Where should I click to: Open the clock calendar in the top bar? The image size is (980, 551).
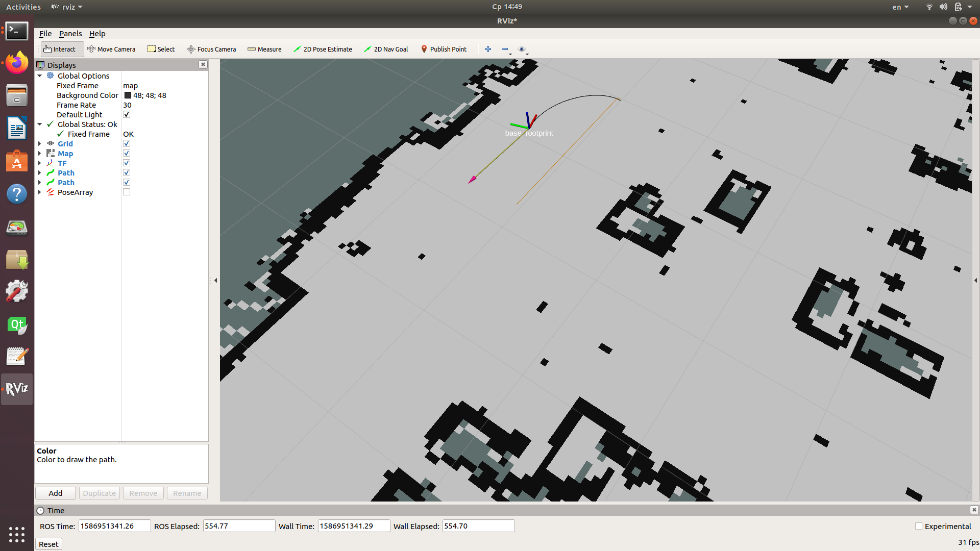507,7
